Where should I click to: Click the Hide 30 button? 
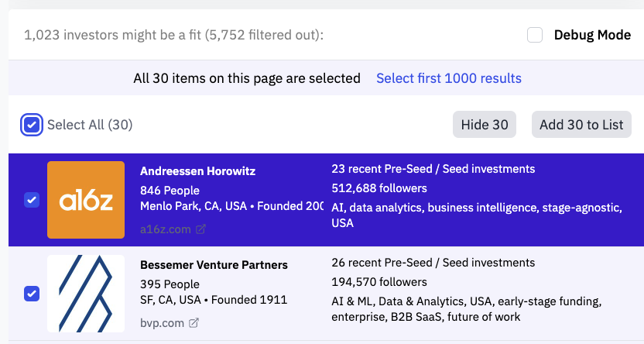coord(485,125)
